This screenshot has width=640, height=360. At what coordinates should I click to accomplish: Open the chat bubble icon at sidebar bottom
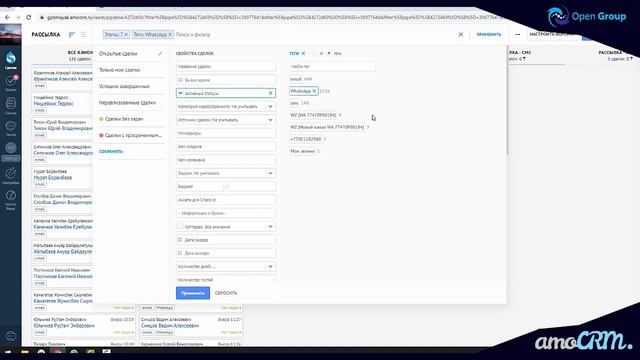11,336
